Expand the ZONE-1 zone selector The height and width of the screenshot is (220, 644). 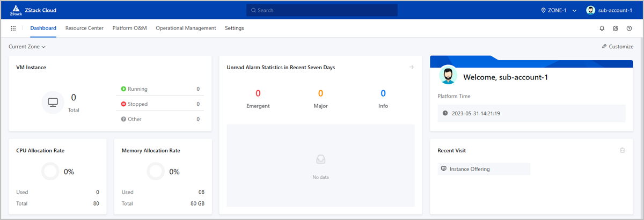coord(558,10)
